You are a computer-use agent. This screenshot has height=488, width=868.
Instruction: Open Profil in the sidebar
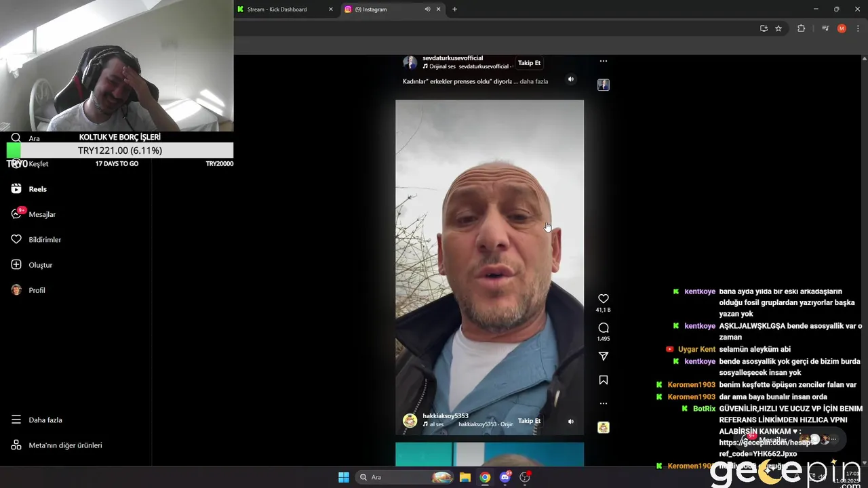tap(28, 290)
